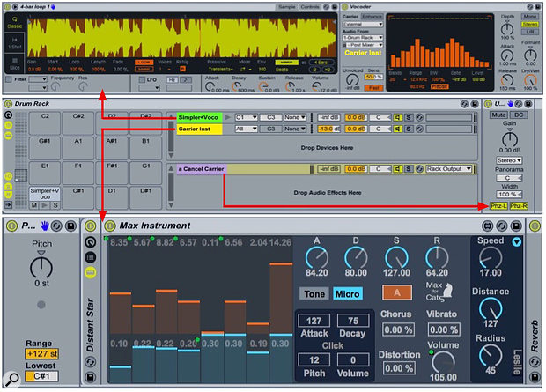
Task: Adjust the Vocoder Dry/Wet knob
Action: point(530,80)
